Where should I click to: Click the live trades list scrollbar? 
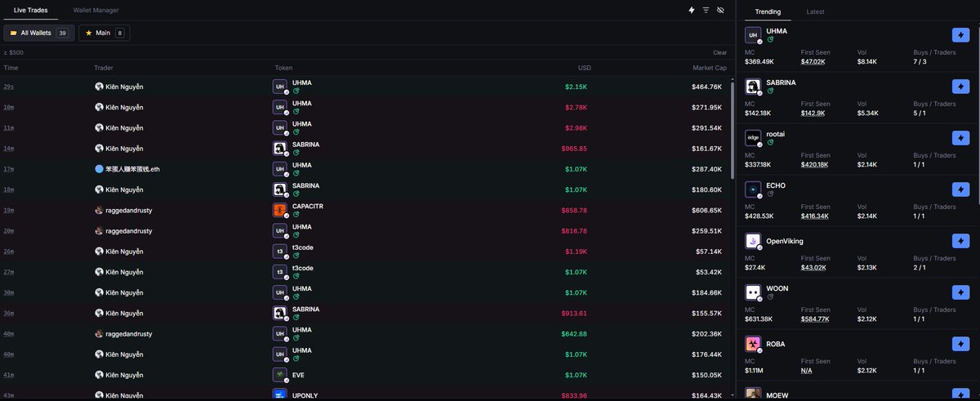(x=732, y=129)
